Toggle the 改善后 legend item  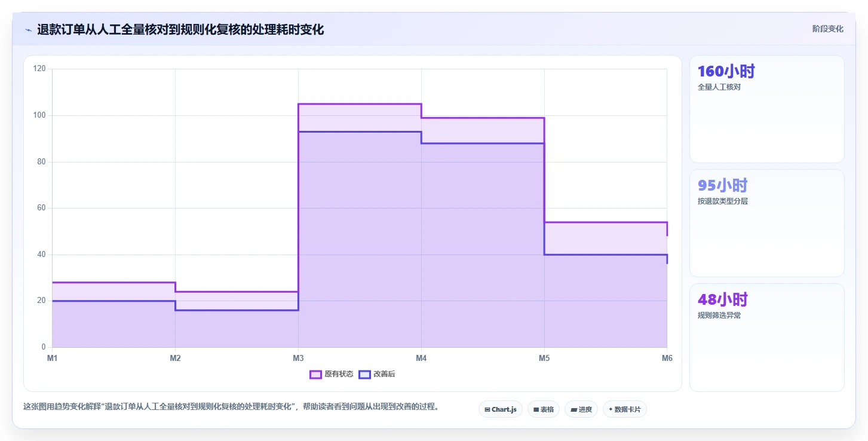pyautogui.click(x=376, y=374)
